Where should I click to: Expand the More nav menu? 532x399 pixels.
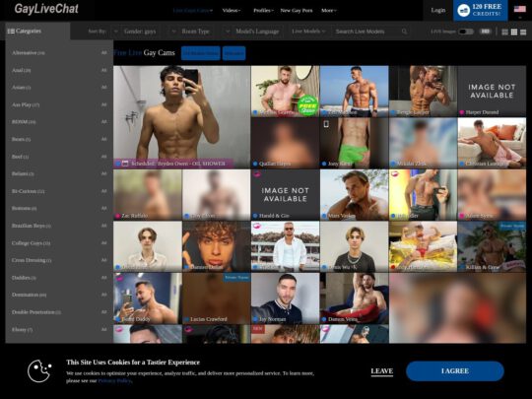pos(329,11)
